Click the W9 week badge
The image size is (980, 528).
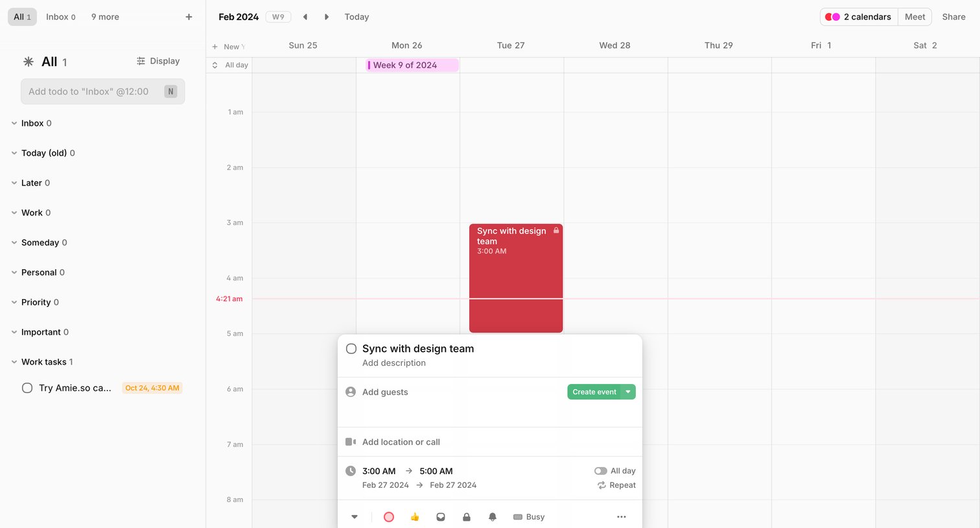278,17
